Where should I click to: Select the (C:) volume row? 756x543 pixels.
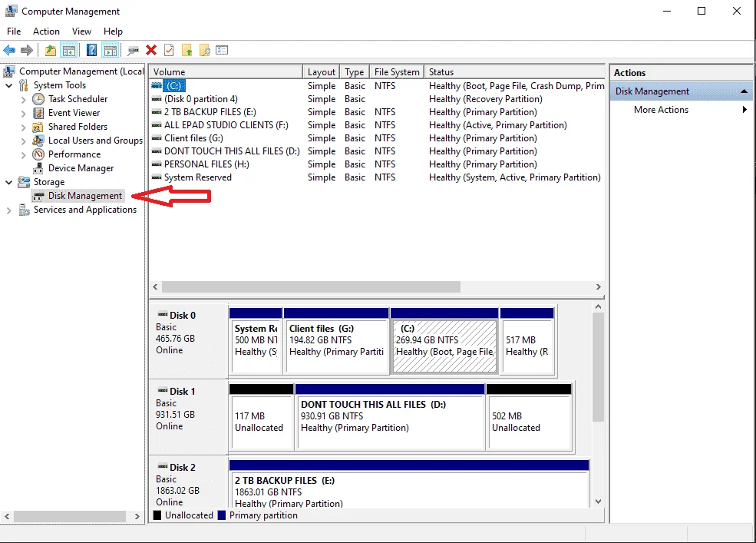377,86
